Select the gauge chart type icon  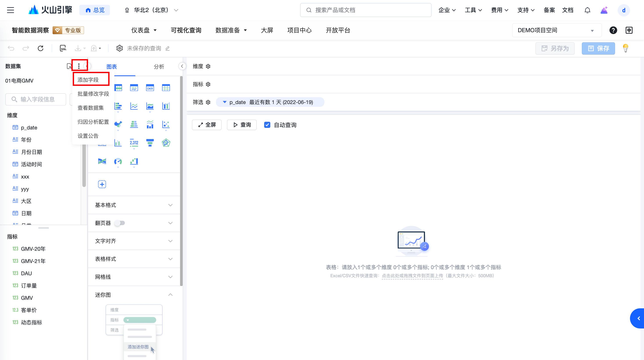click(x=118, y=162)
